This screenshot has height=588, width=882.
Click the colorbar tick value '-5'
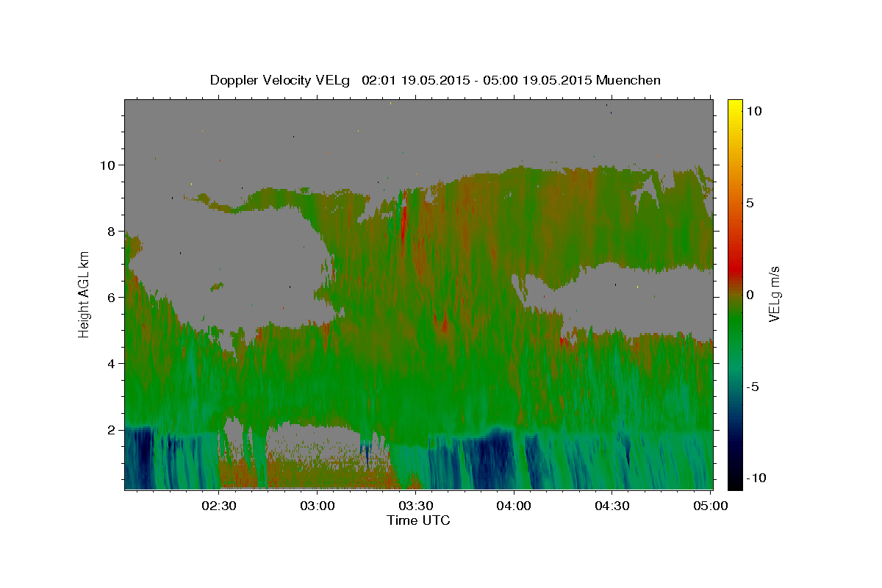click(x=753, y=387)
